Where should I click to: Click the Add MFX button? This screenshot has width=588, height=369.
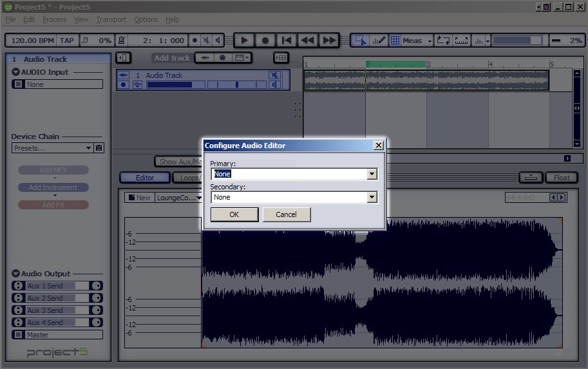coord(53,170)
